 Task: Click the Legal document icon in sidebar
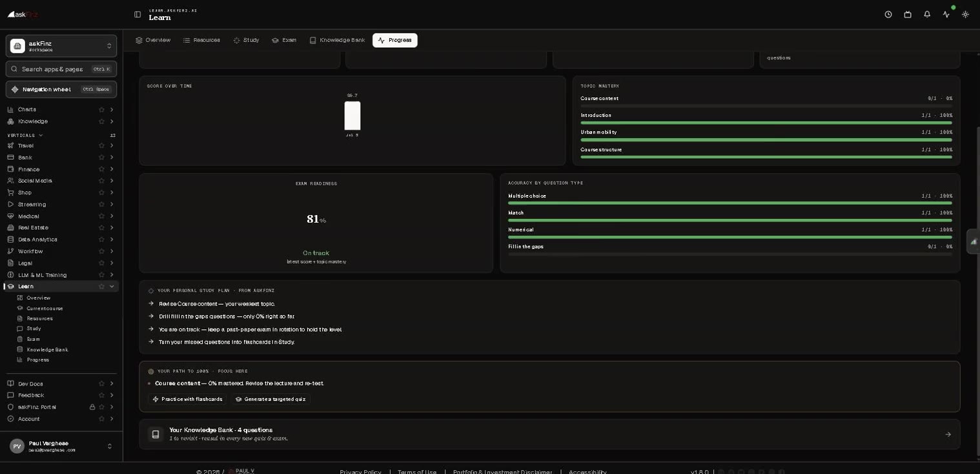tap(10, 263)
